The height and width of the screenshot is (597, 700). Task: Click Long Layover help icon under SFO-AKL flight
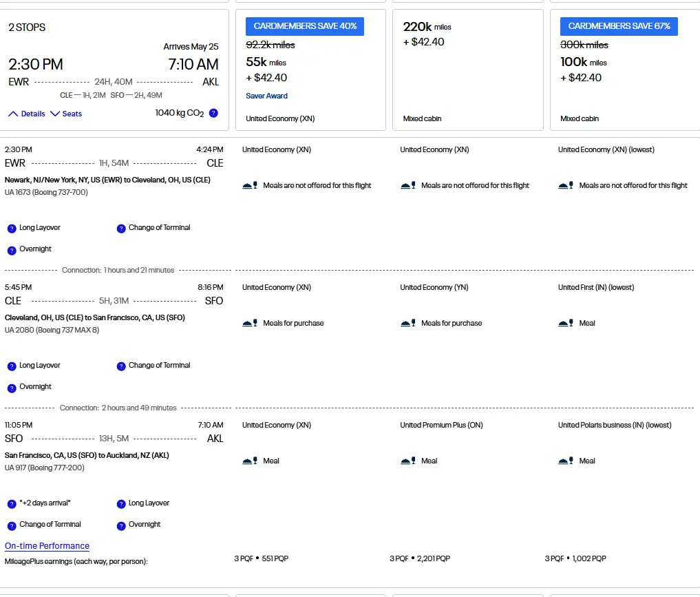tap(121, 504)
